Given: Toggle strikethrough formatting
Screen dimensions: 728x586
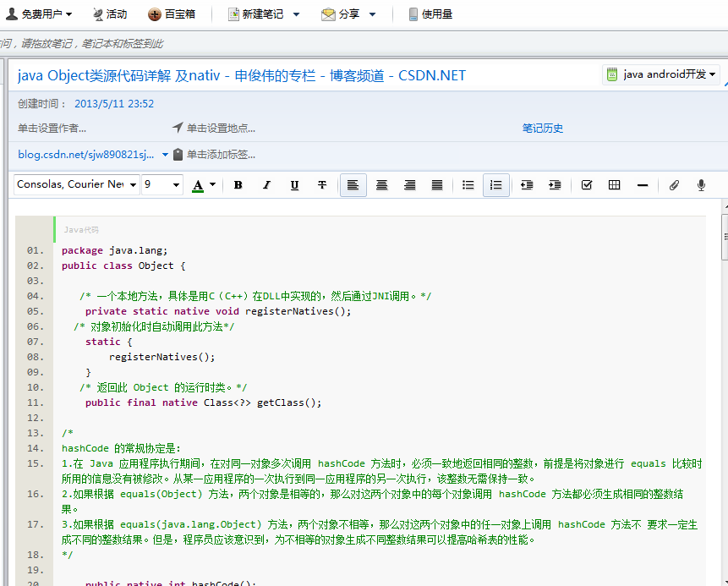Looking at the screenshot, I should [322, 185].
